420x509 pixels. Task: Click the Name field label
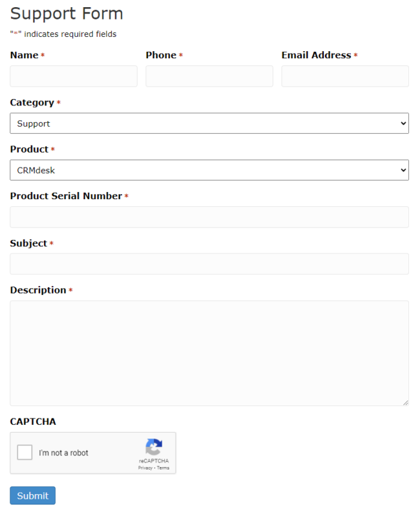pyautogui.click(x=25, y=55)
